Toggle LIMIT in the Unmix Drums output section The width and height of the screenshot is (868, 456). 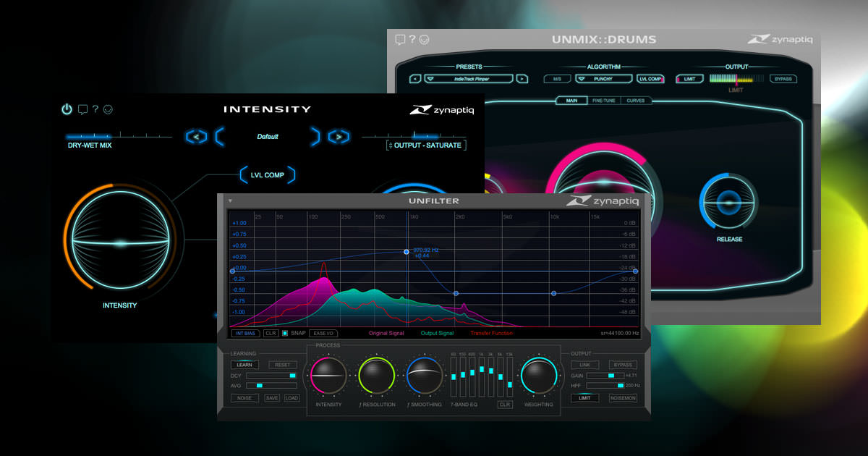click(x=689, y=78)
